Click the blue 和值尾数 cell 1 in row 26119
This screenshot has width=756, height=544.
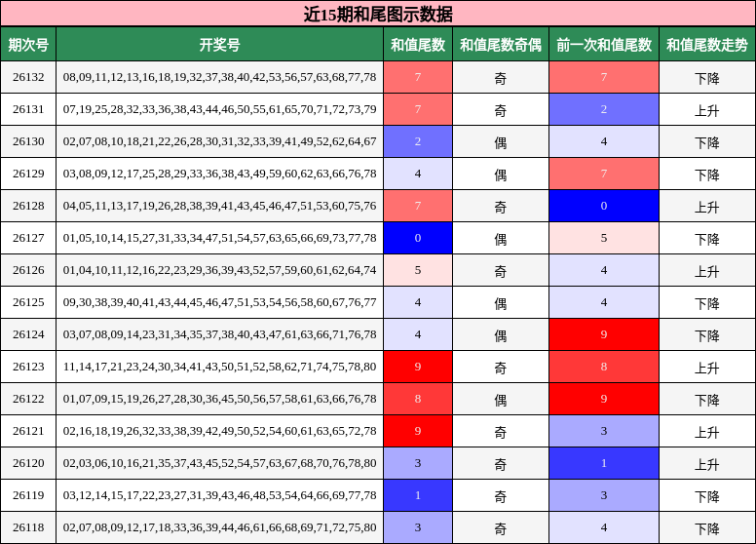click(x=418, y=495)
